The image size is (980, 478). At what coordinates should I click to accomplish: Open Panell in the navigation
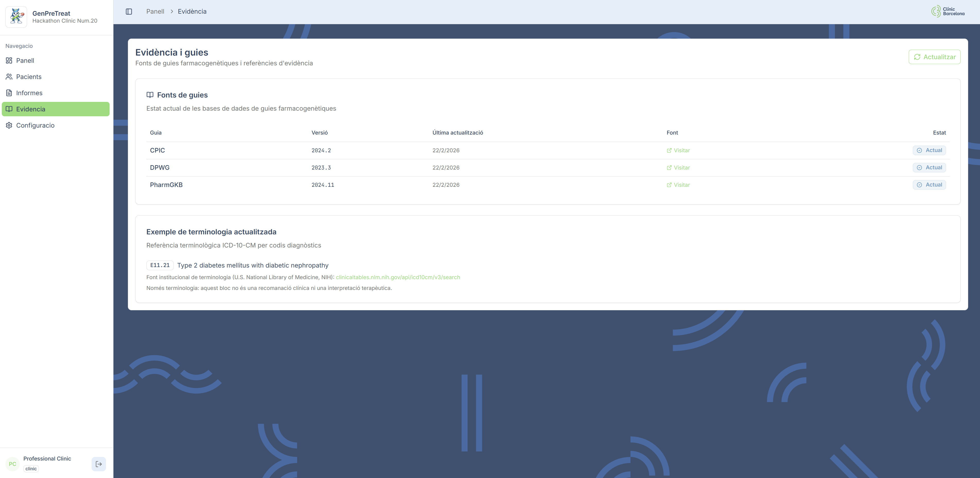point(25,60)
